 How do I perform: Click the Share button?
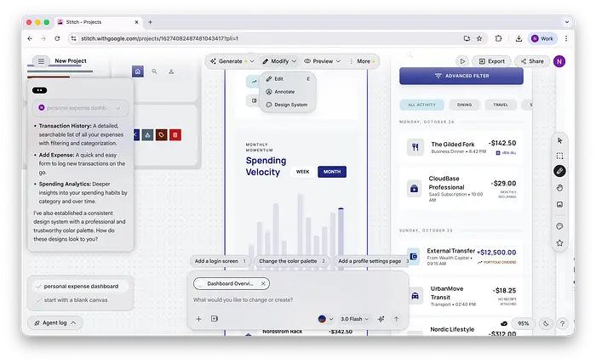coord(531,61)
